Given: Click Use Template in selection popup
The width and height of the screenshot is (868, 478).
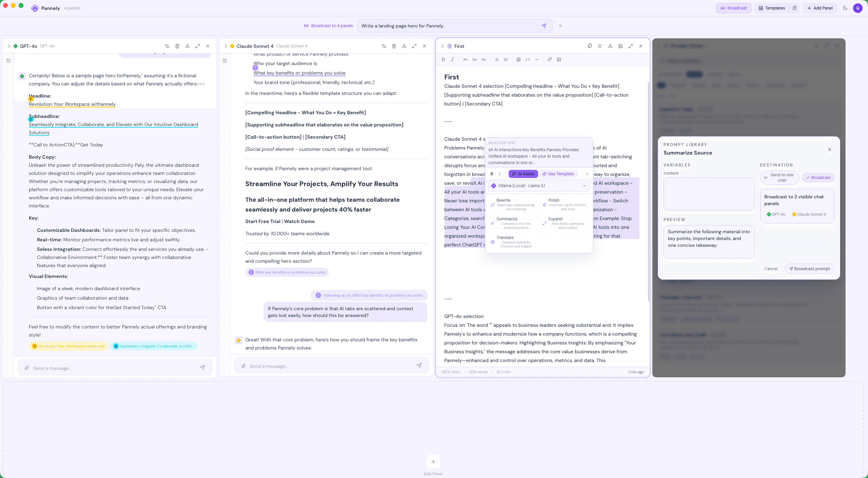Looking at the screenshot, I should 558,174.
